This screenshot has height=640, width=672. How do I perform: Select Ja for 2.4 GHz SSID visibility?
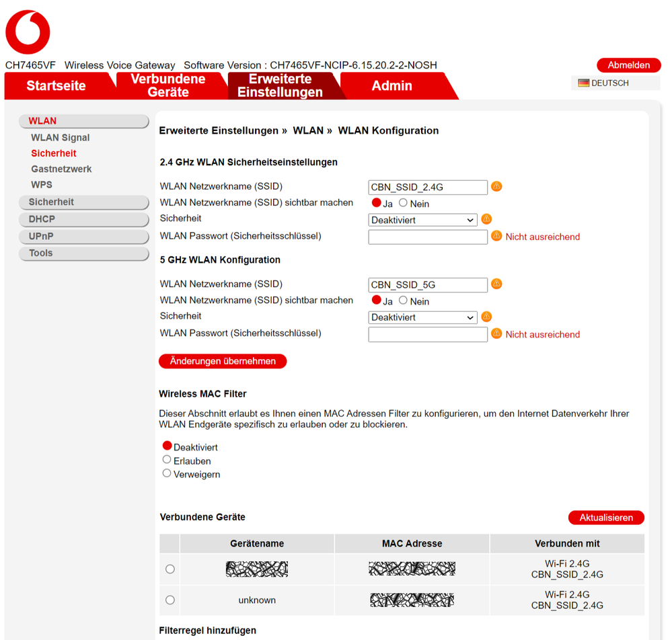pos(376,202)
